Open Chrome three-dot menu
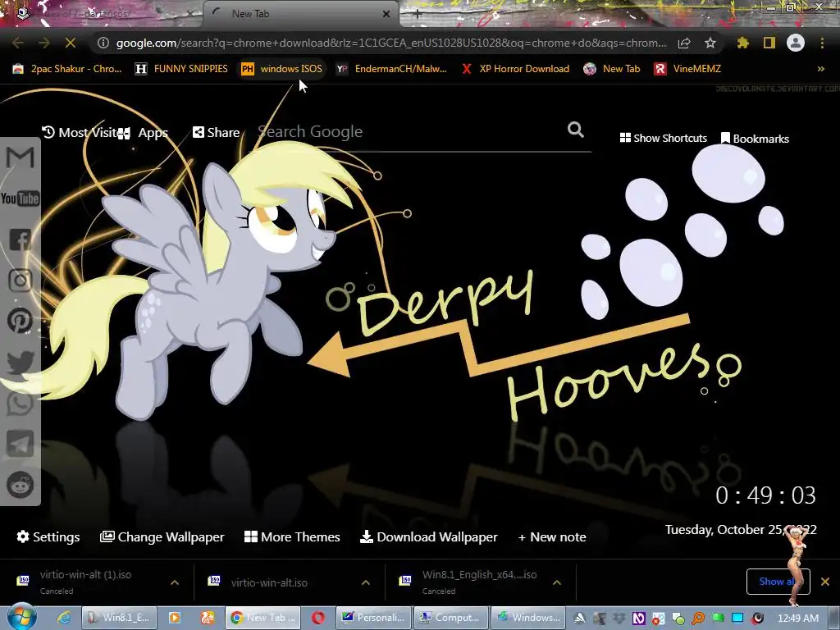Viewport: 840px width, 630px height. point(822,43)
